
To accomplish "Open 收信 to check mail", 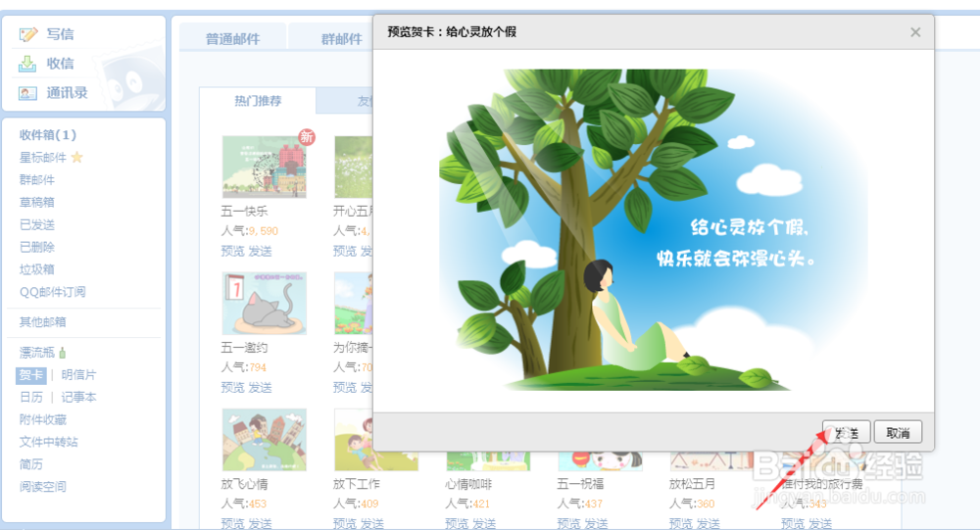I will point(60,64).
